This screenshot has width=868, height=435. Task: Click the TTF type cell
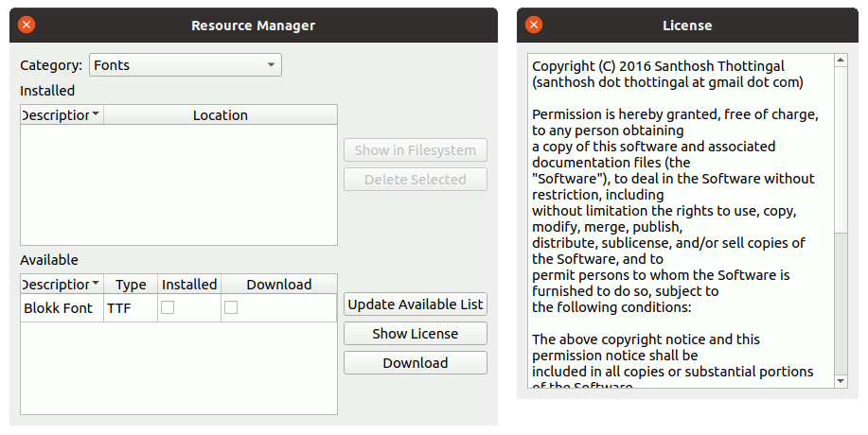pyautogui.click(x=119, y=308)
